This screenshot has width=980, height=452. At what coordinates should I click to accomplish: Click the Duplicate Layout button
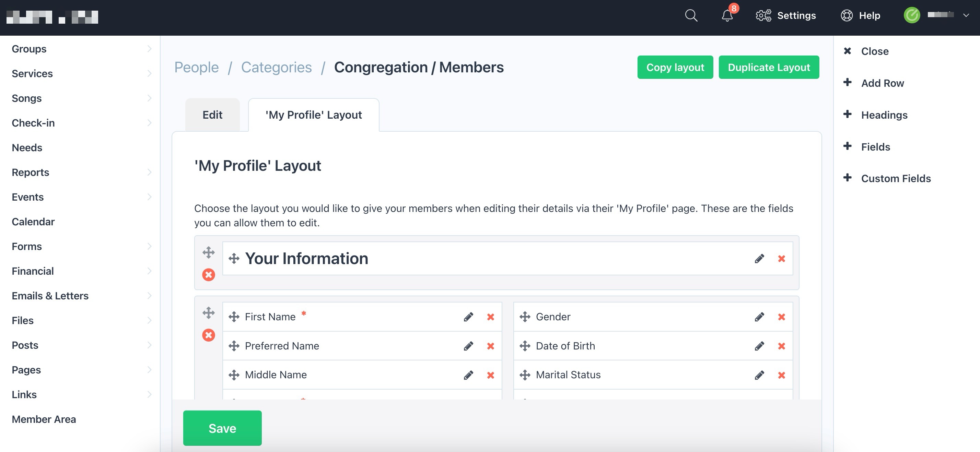click(769, 67)
